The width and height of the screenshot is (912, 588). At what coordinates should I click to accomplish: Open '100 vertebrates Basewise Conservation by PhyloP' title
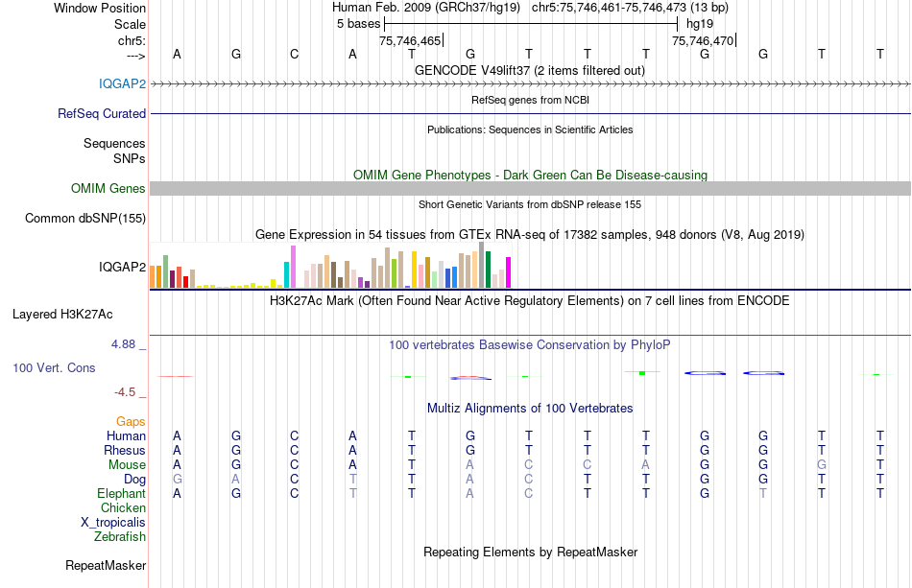click(530, 345)
